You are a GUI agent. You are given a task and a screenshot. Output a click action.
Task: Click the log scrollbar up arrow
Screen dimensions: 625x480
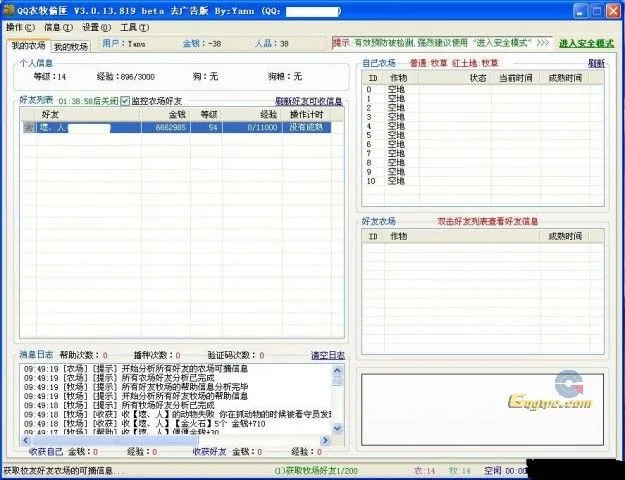(x=337, y=371)
